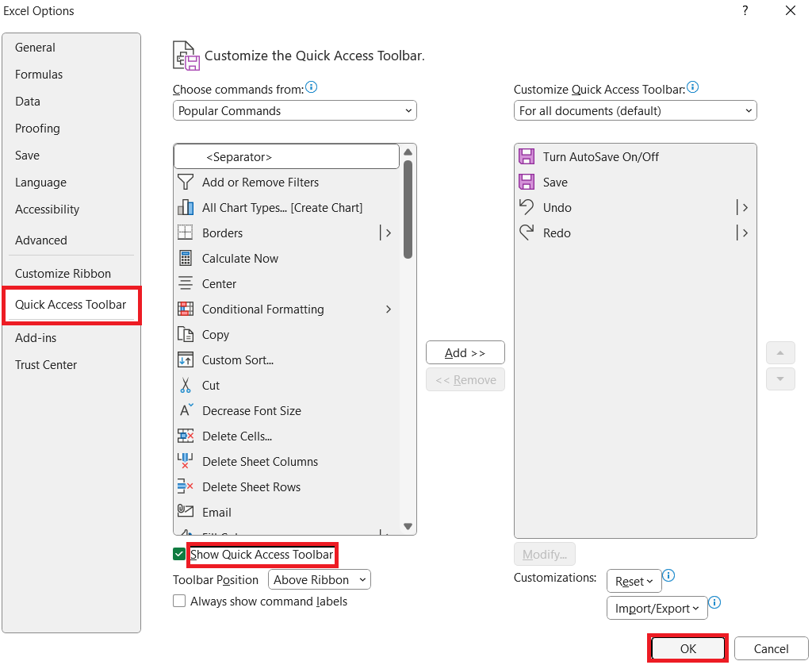Click the << Remove button
This screenshot has height=665, width=812.
point(465,380)
